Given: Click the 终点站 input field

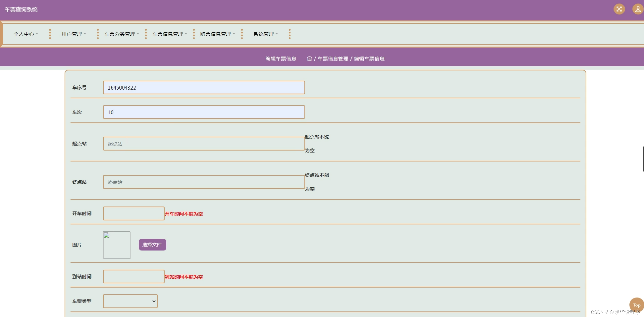Looking at the screenshot, I should tap(204, 182).
